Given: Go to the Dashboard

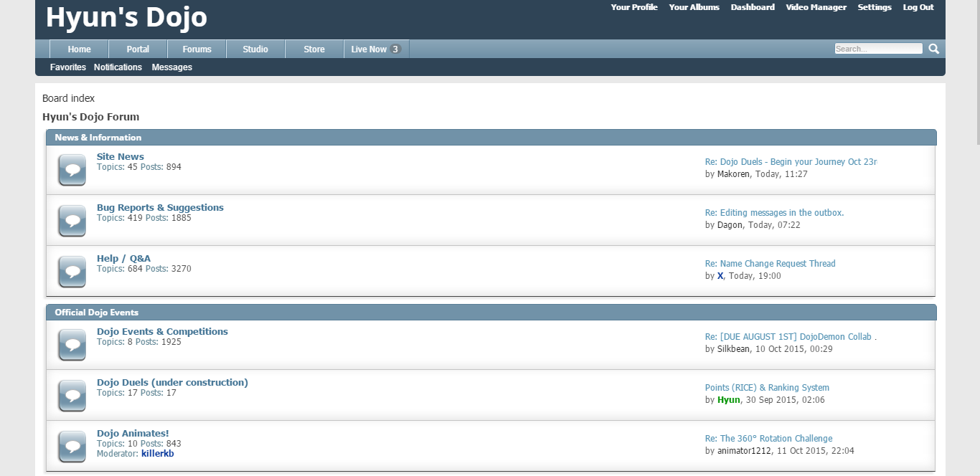Looking at the screenshot, I should point(753,7).
